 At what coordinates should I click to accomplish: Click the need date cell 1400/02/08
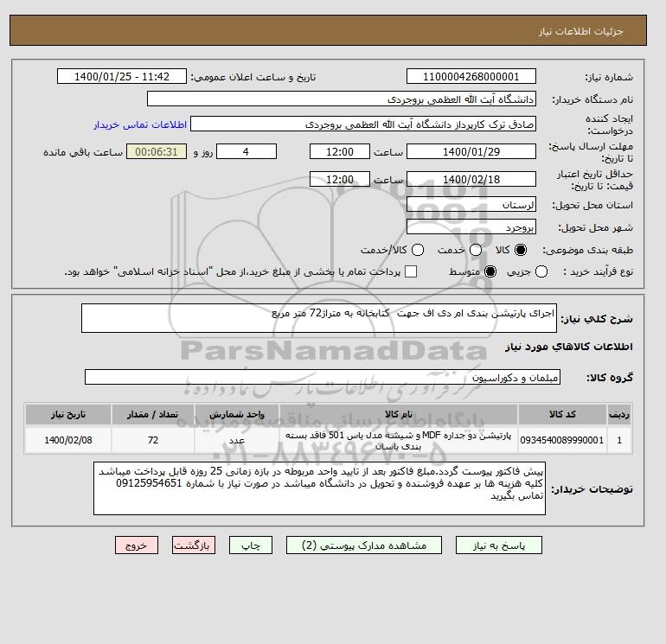coord(68,440)
